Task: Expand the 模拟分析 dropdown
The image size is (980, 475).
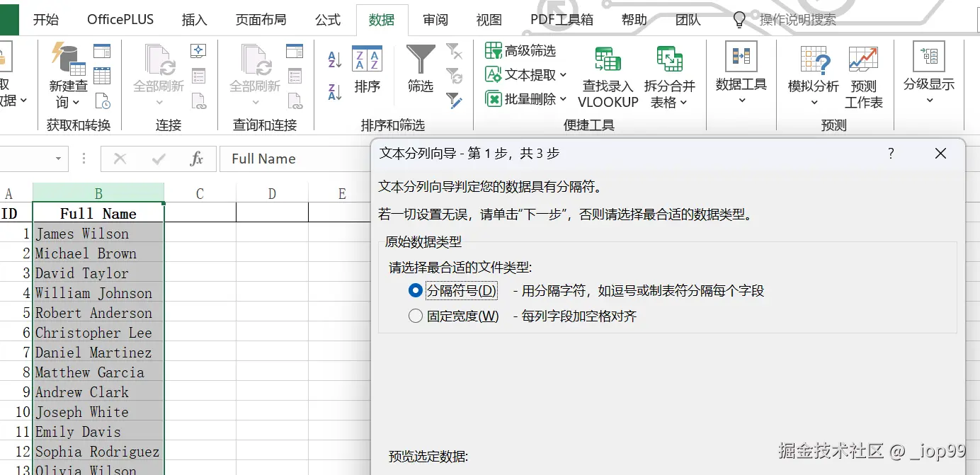Action: click(x=814, y=103)
